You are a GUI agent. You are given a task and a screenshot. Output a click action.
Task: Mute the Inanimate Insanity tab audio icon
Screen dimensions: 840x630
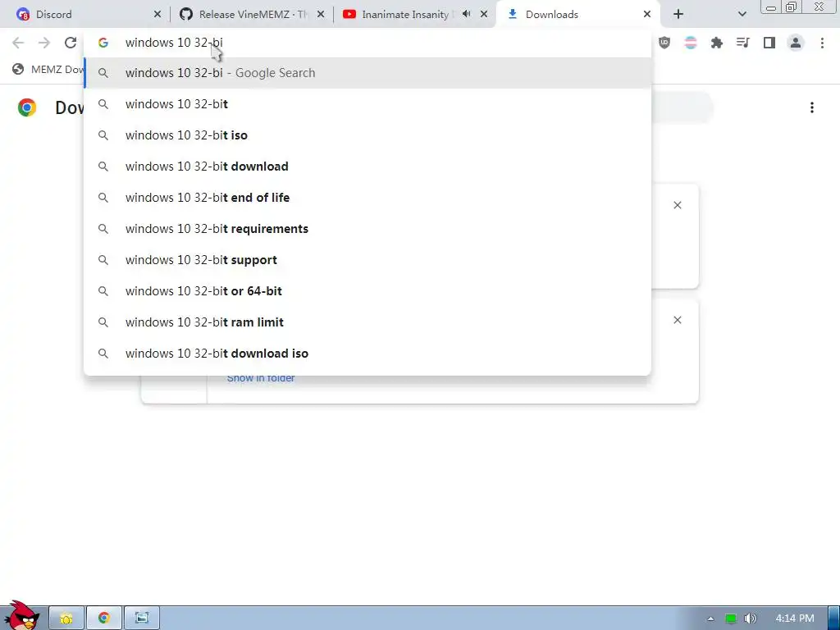click(x=467, y=14)
